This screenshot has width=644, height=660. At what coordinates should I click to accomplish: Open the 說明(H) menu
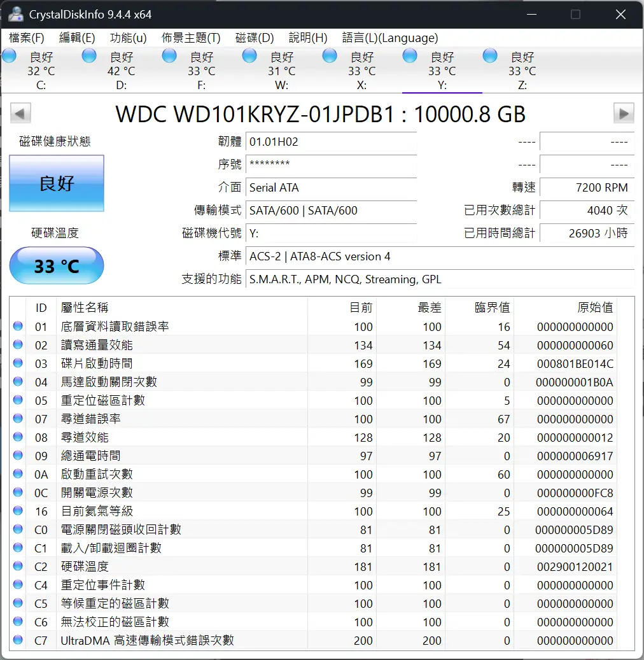coord(308,38)
